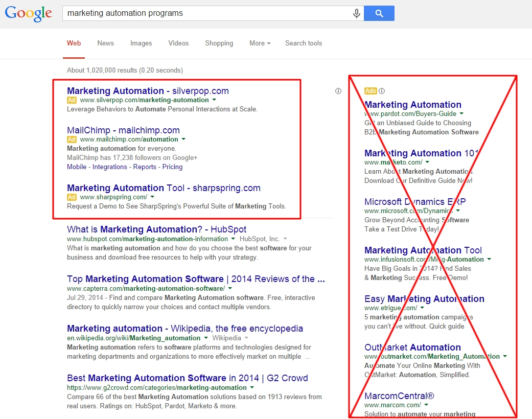Open the dropdown arrow next to the g2crowd.com URL
532x419 pixels.
point(252,388)
